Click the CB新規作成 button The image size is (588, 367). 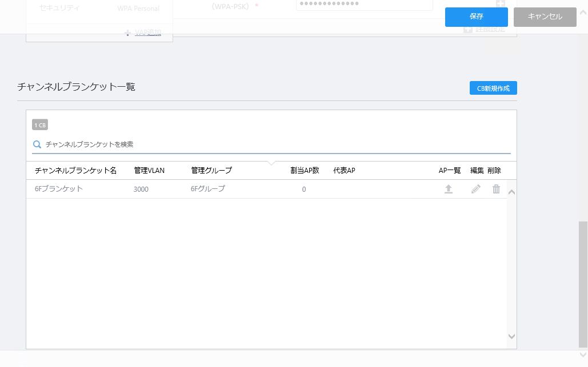click(x=493, y=88)
